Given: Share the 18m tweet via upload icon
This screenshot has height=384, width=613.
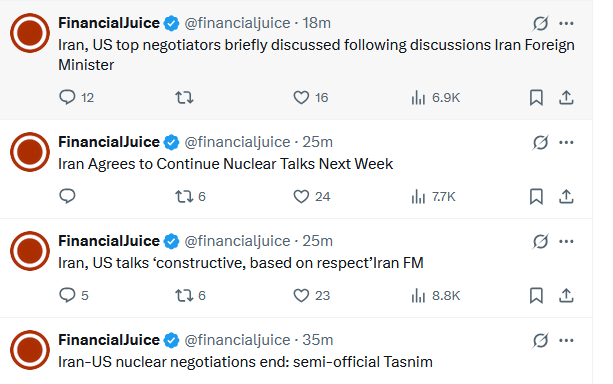Looking at the screenshot, I should (x=566, y=97).
